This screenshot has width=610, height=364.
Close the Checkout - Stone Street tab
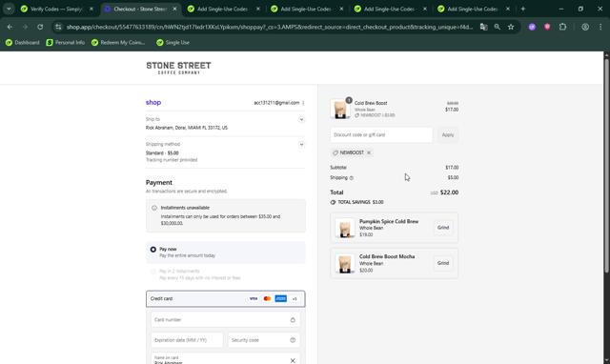tap(174, 9)
